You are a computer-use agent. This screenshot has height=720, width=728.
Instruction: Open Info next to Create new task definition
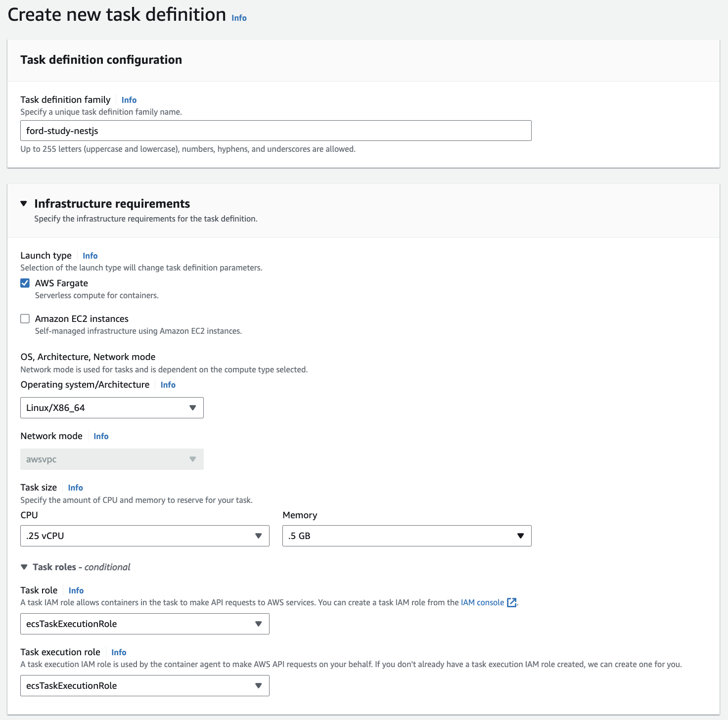click(239, 18)
